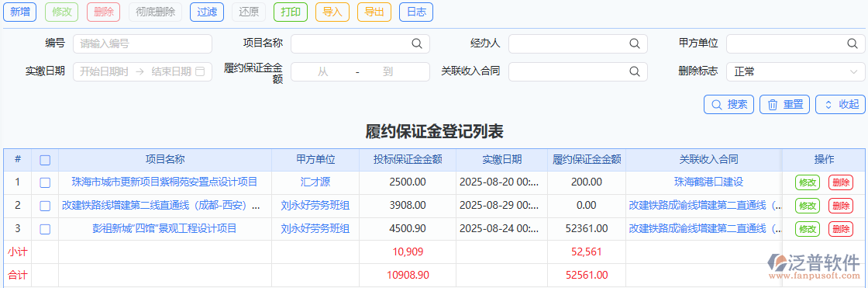Open the calendar icon in 实缴日期 field
Viewport: 868px width, 288px height.
click(x=201, y=71)
